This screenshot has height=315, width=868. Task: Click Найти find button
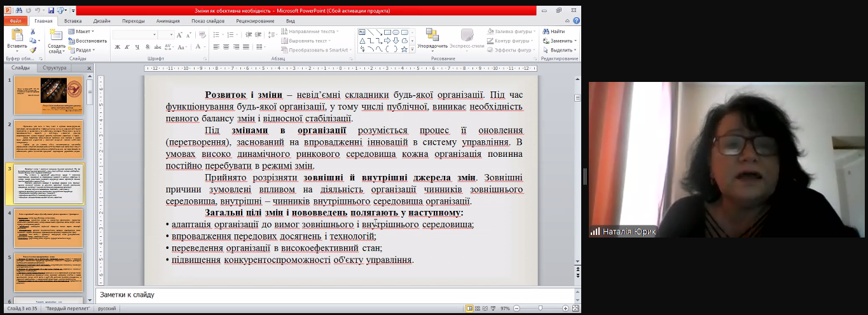(554, 32)
